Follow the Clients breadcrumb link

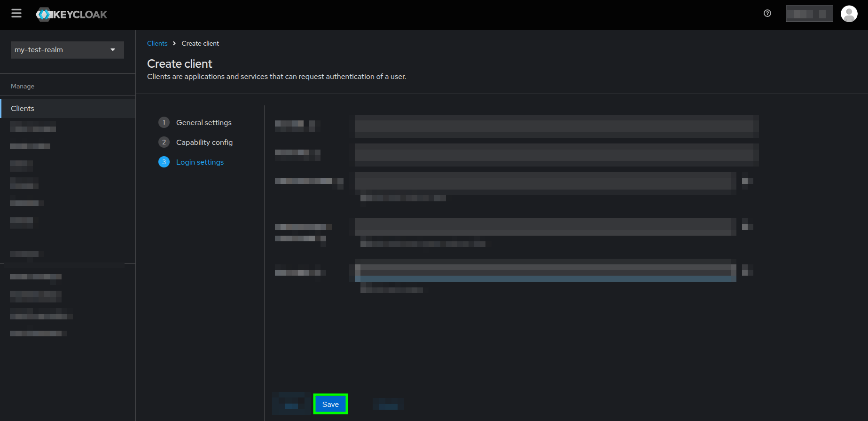[157, 43]
